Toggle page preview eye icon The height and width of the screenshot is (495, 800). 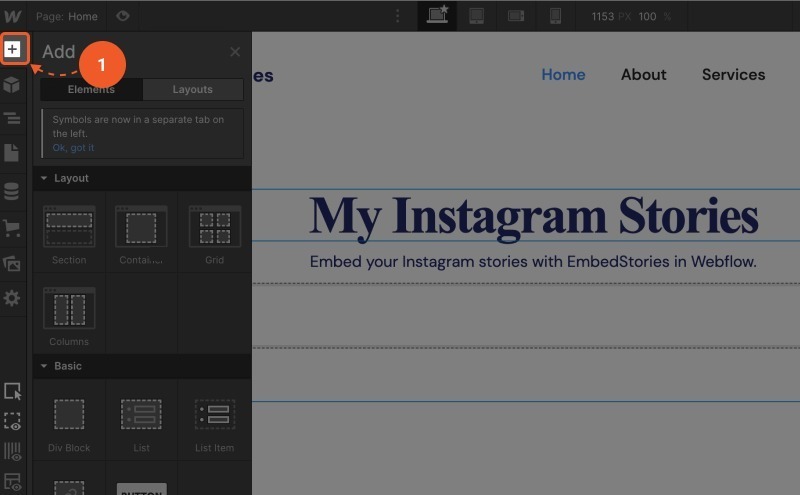[122, 16]
